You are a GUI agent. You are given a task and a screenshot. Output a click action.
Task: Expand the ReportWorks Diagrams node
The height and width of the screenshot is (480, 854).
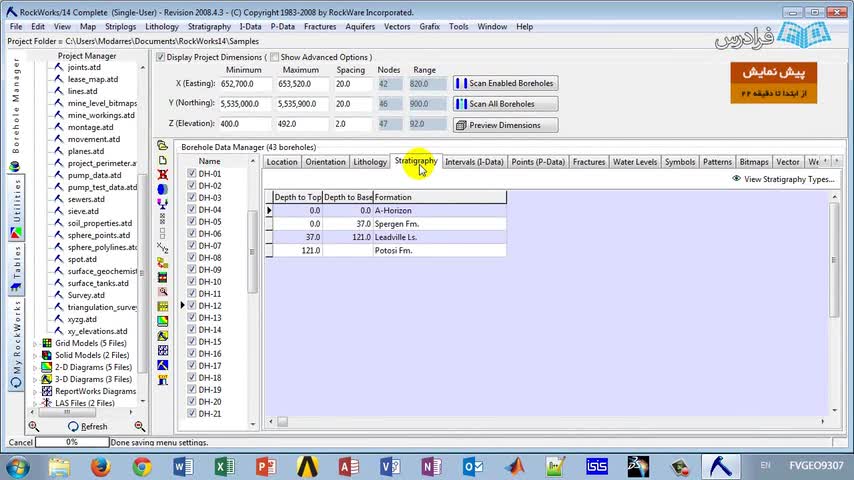35,392
